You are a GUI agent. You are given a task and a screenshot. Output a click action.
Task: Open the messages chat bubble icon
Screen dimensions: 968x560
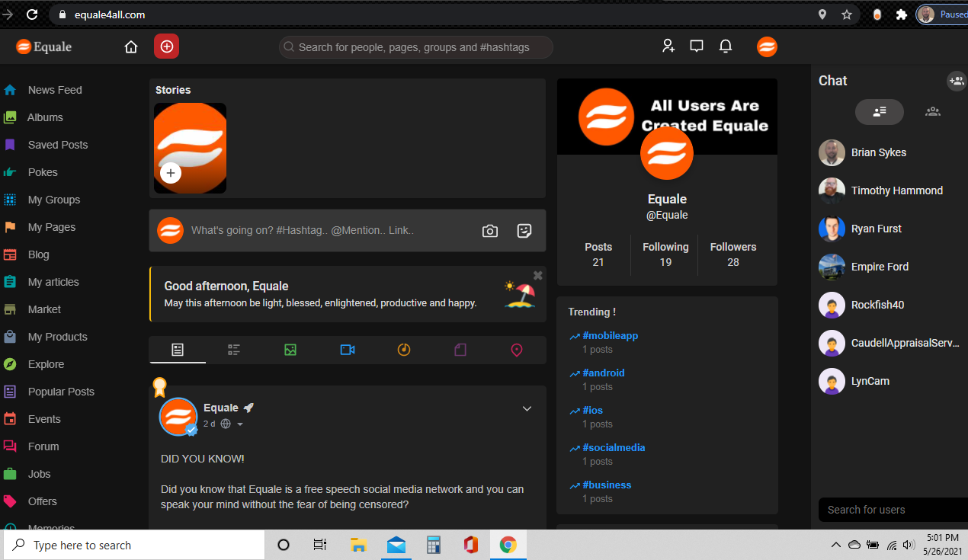tap(697, 46)
